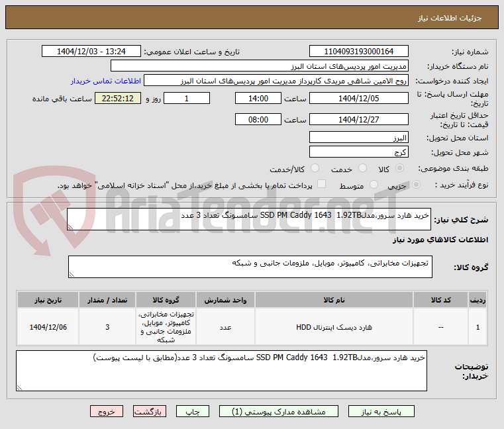
Task: Click the unit cell عدد
Action: tap(225, 327)
